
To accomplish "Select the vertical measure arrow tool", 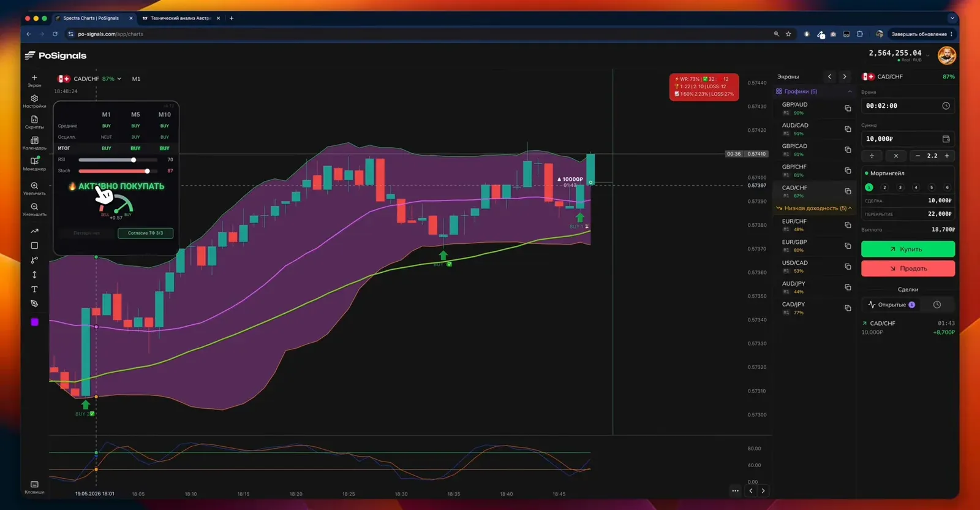I will (34, 275).
